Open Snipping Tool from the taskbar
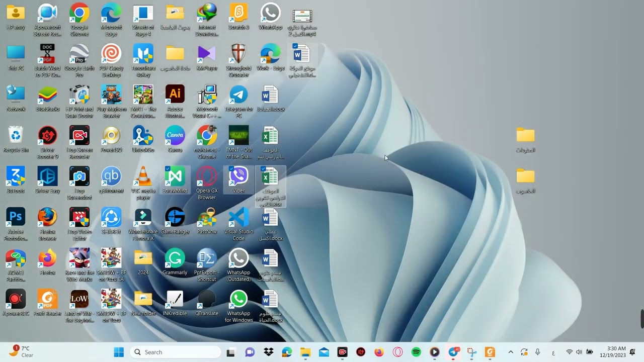This screenshot has height=362, width=644. 471,352
